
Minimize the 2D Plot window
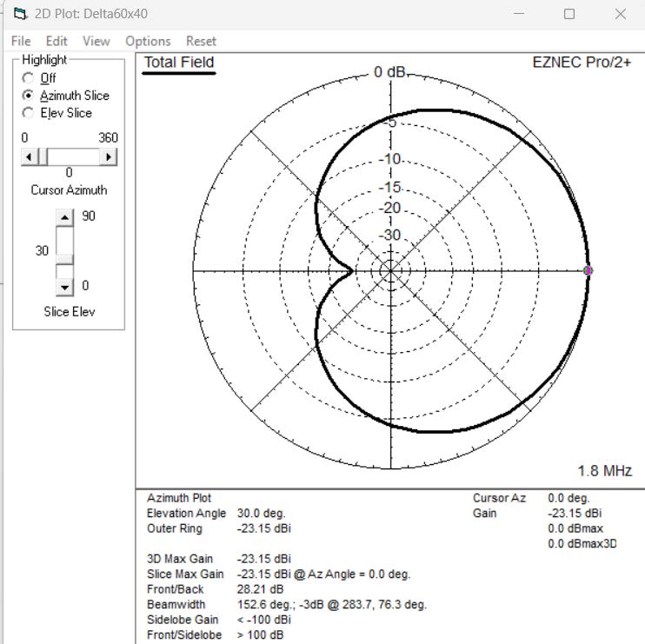tap(519, 14)
